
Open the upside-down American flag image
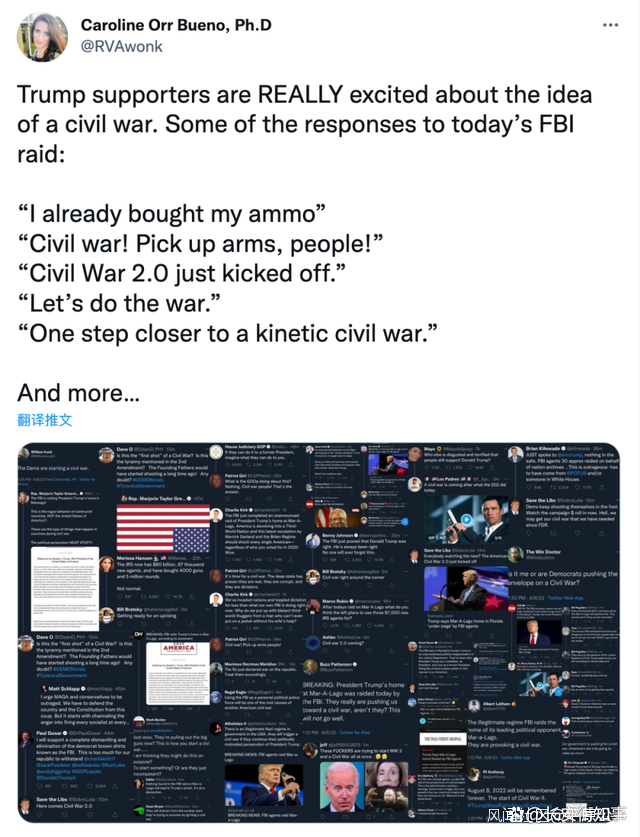pyautogui.click(x=163, y=530)
